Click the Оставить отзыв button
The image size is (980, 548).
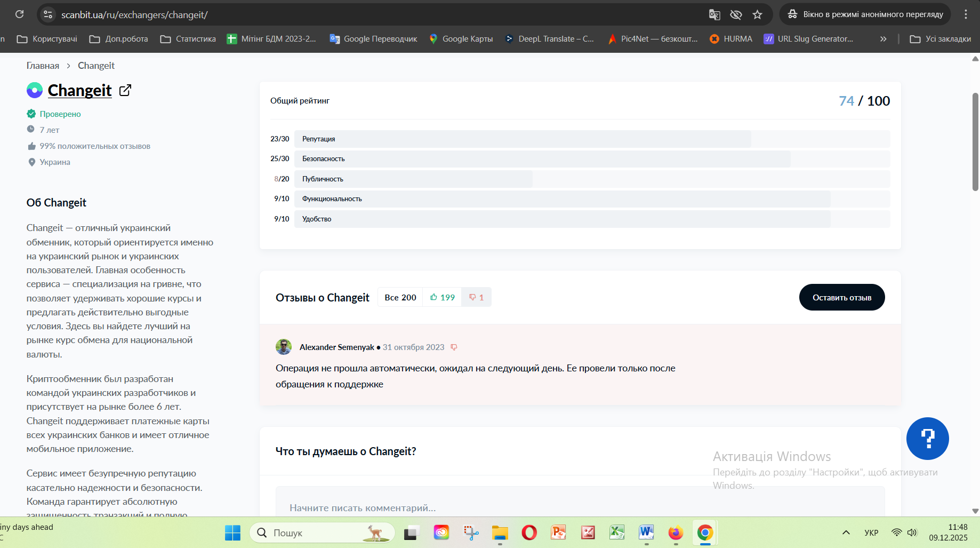click(x=842, y=297)
